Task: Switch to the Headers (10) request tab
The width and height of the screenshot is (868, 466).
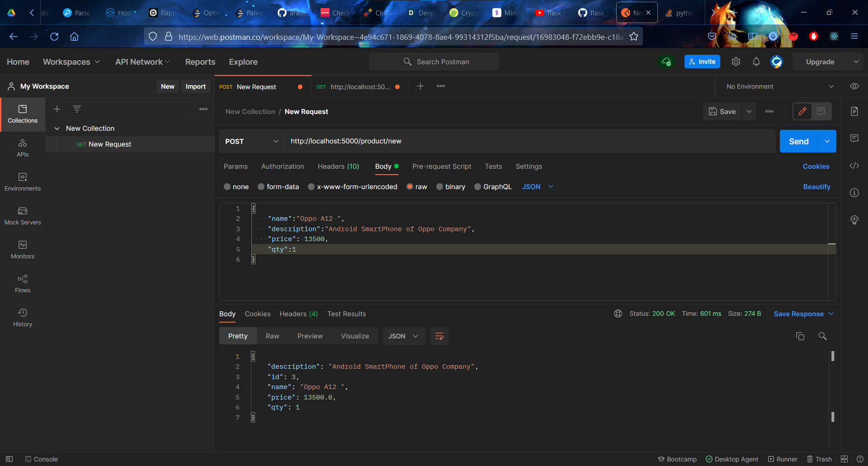Action: tap(338, 166)
